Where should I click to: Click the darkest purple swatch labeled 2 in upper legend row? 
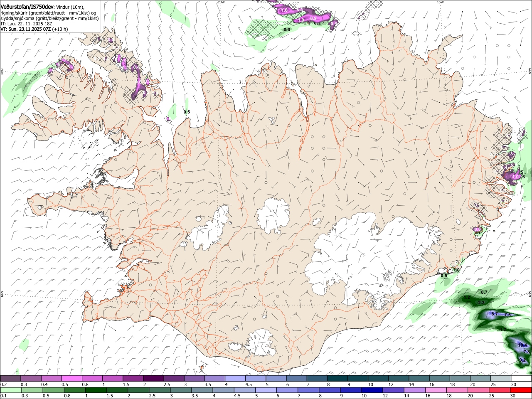[153, 379]
